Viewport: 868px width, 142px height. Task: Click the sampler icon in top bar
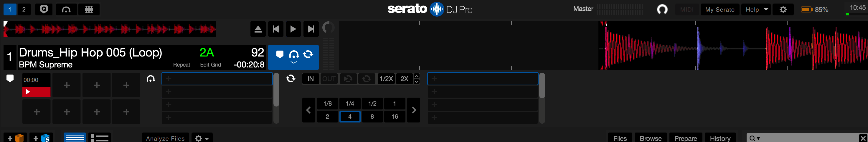(89, 9)
